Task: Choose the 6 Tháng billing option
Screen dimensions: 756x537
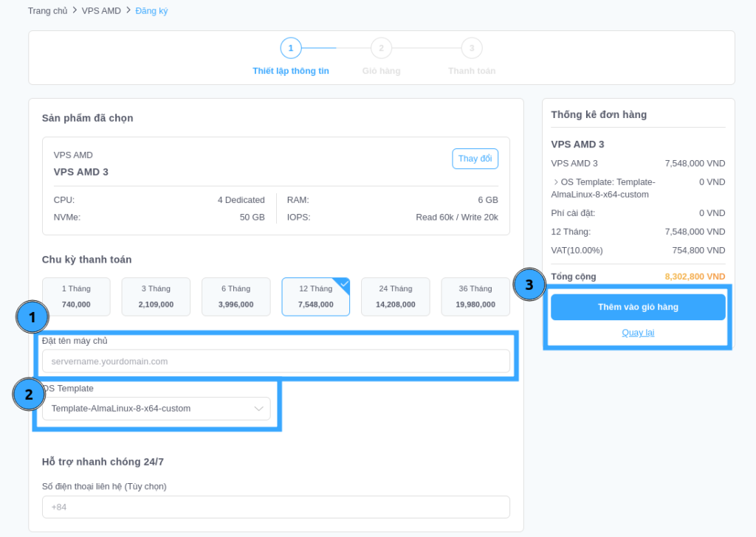Action: tap(236, 297)
